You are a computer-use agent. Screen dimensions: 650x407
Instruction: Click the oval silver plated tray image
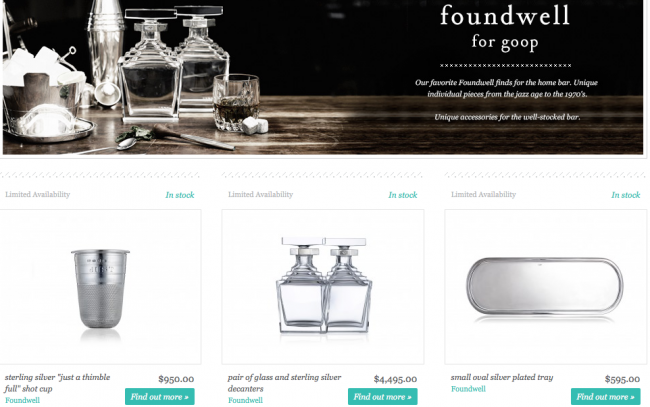pos(546,287)
